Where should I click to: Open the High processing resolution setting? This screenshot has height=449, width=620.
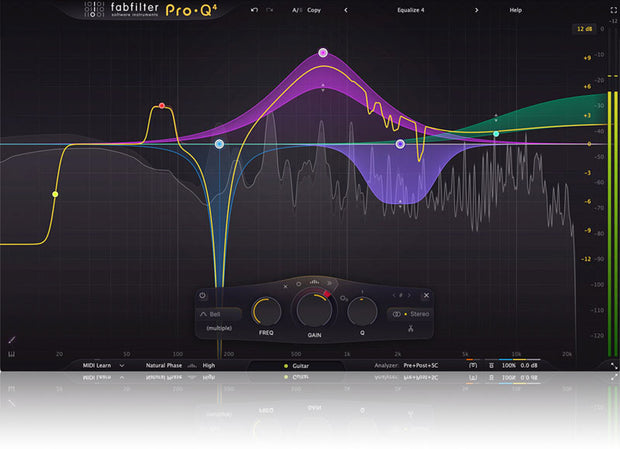209,365
